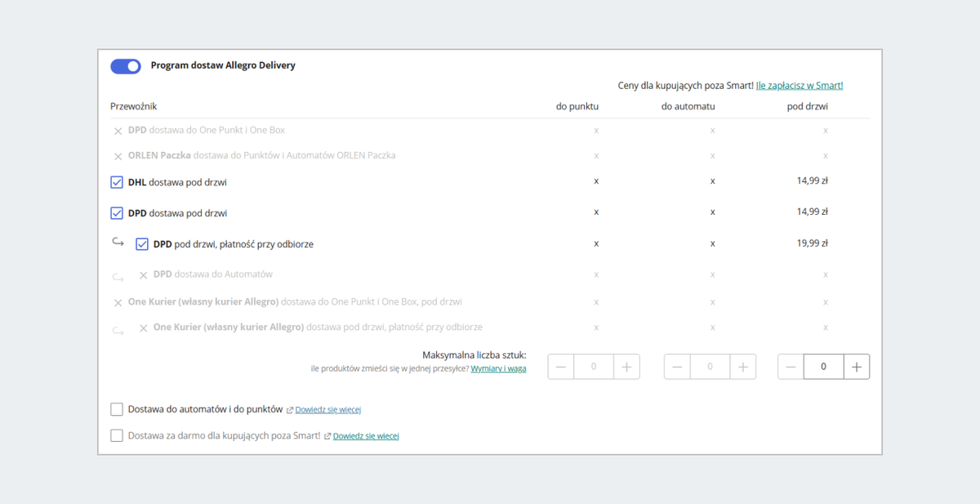Uncheck DHL dostawa pod drzwi checkbox
The image size is (980, 504).
(x=117, y=182)
